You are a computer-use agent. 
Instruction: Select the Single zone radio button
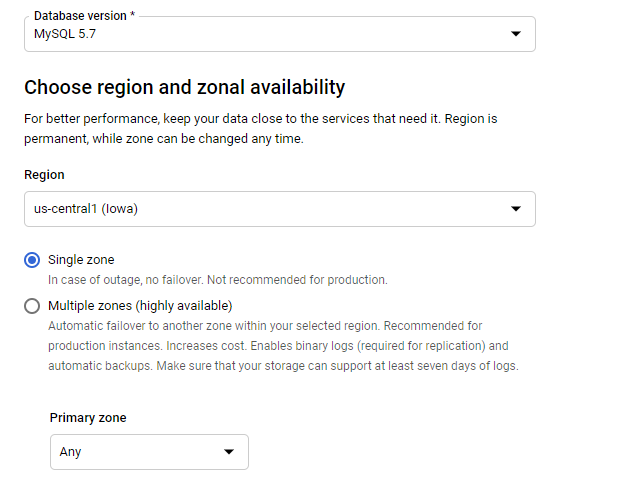(32, 260)
